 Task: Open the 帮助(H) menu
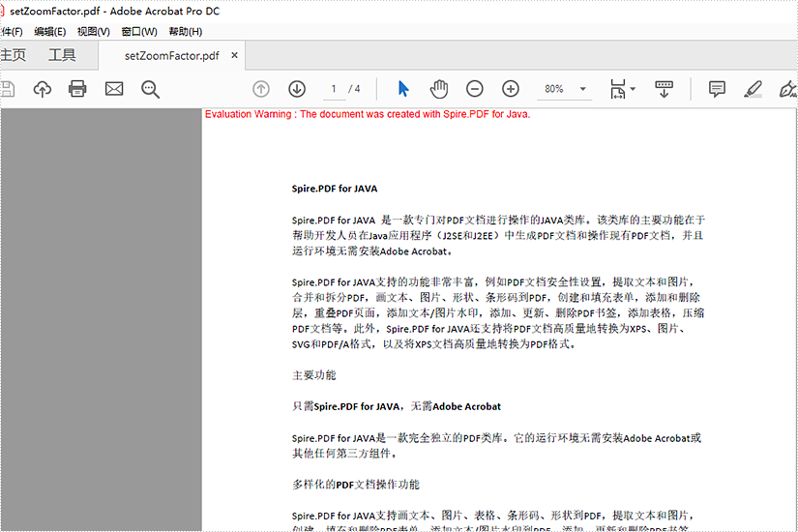(x=186, y=32)
